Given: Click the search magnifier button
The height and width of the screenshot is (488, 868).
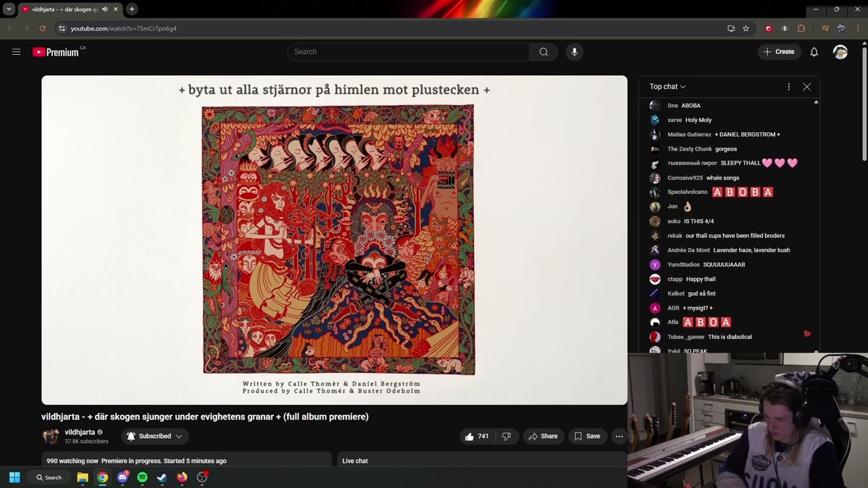Looking at the screenshot, I should pos(544,52).
